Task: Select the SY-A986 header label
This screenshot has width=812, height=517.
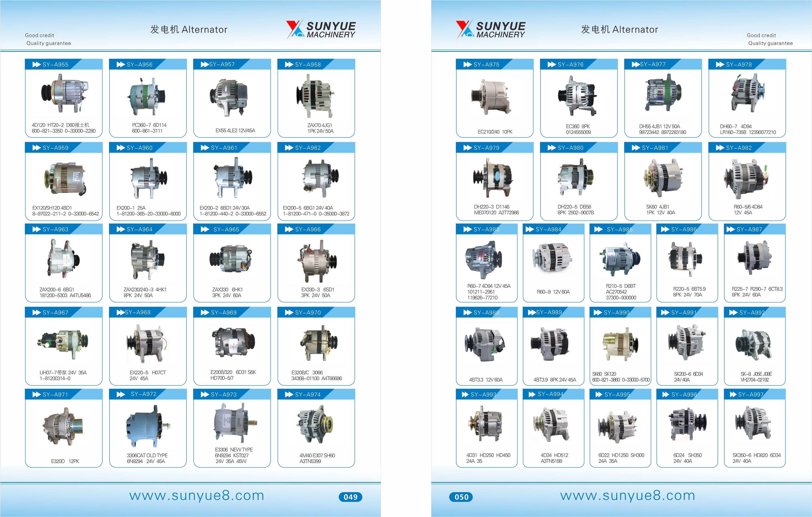Action: [x=684, y=229]
